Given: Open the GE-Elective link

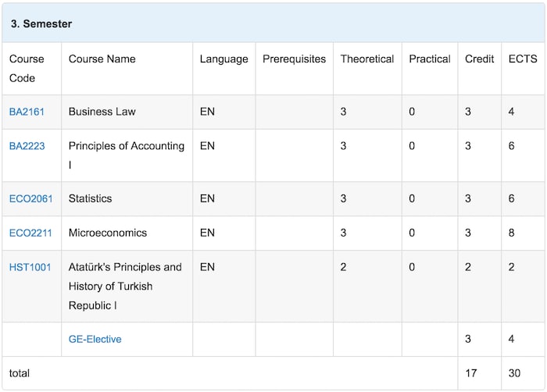Looking at the screenshot, I should point(95,339).
